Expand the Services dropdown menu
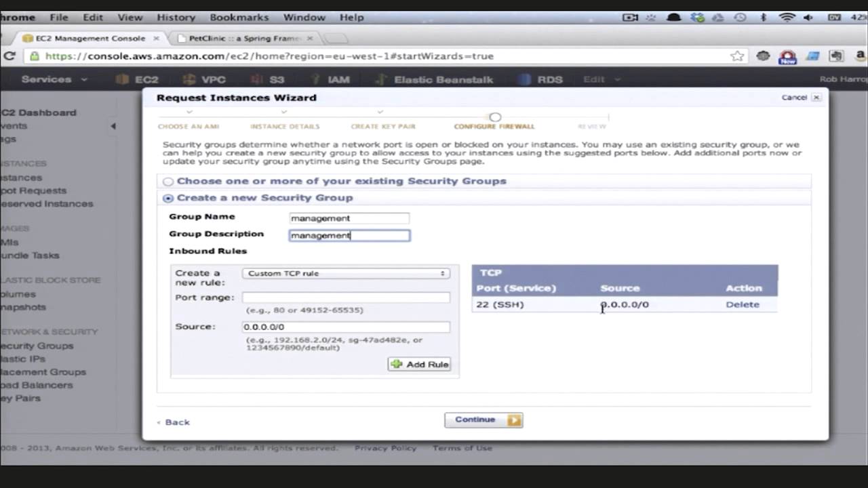The height and width of the screenshot is (488, 868). (x=54, y=79)
